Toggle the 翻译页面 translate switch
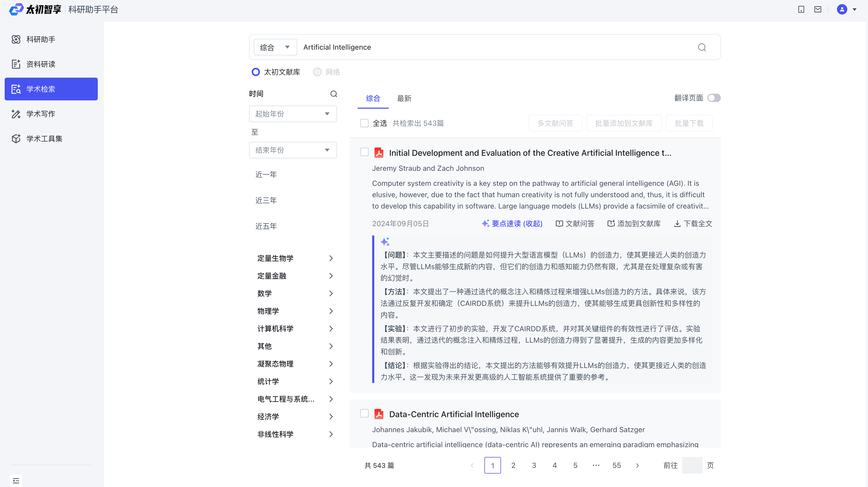The height and width of the screenshot is (487, 868). coord(714,98)
